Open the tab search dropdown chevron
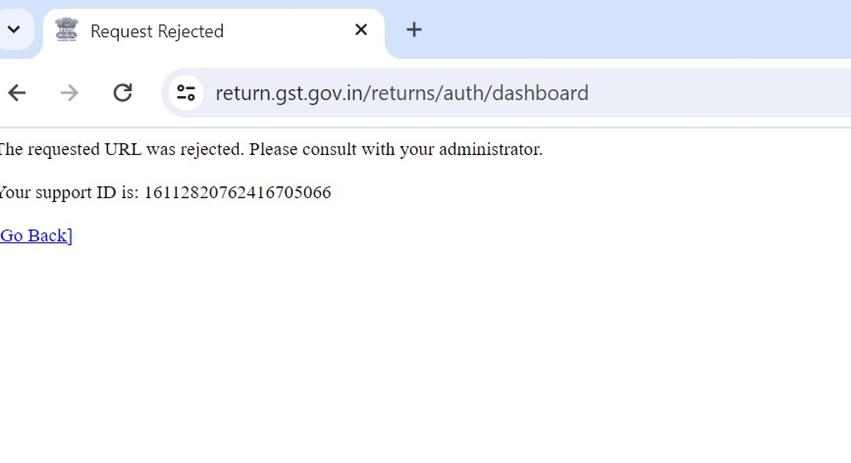Screen dimensions: 851x463 coord(14,30)
